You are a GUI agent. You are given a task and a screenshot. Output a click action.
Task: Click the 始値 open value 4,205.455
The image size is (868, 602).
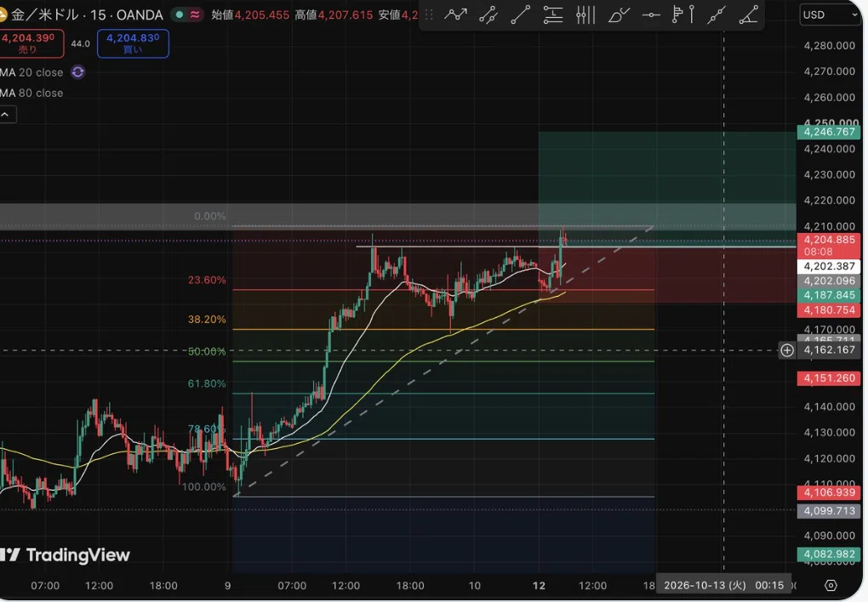[x=262, y=15]
